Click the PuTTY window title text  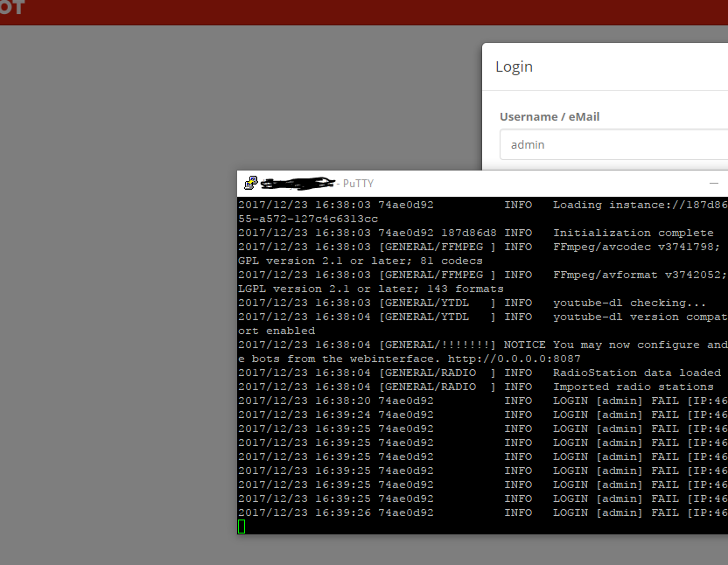[358, 183]
